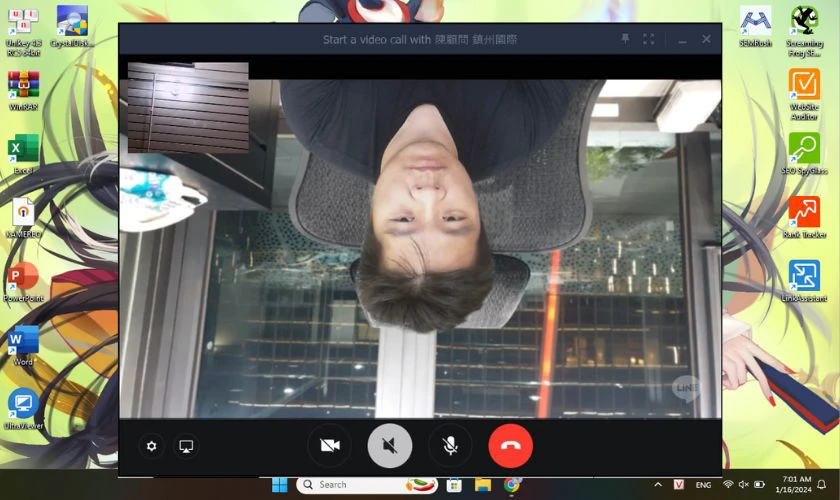The width and height of the screenshot is (840, 500).
Task: Close the video call window
Action: (706, 39)
